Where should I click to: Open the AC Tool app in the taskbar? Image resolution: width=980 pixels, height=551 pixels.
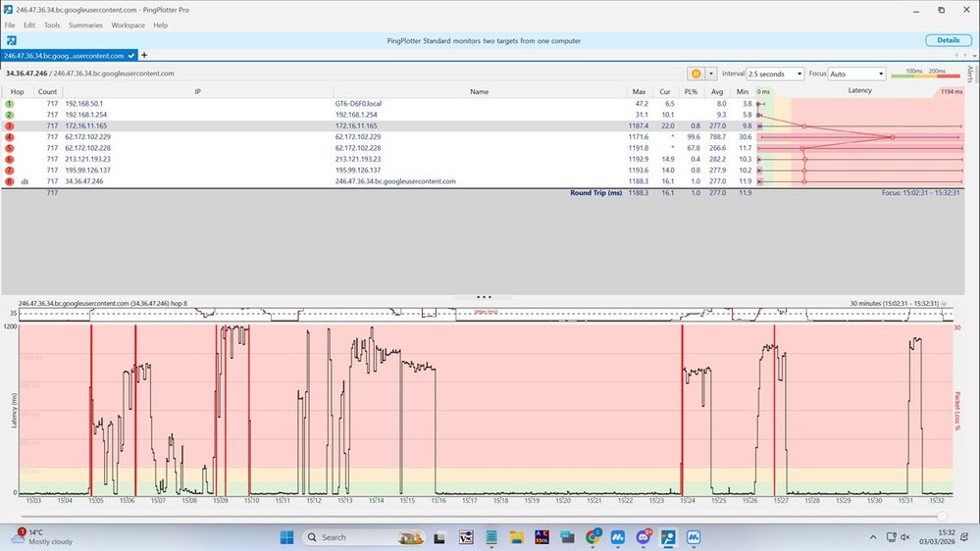pyautogui.click(x=542, y=537)
